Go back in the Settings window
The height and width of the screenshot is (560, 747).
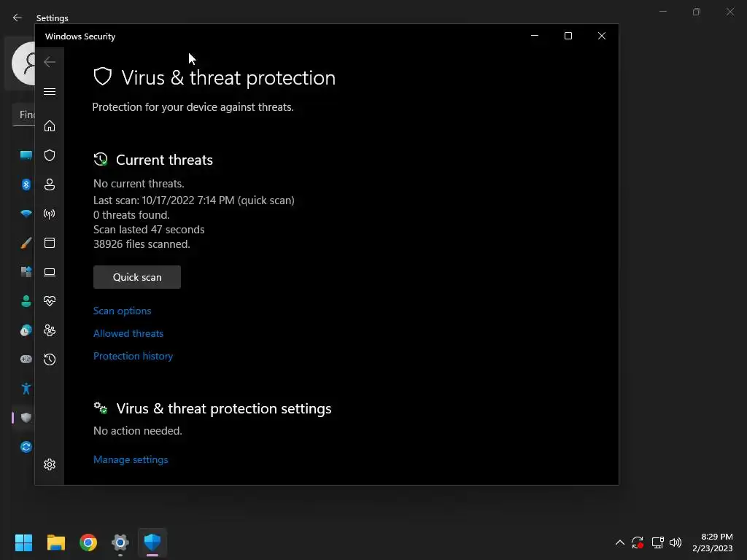18,17
